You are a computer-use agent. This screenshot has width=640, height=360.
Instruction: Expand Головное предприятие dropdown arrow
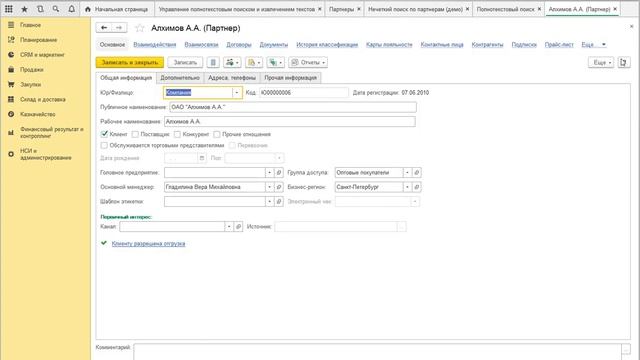[269, 173]
